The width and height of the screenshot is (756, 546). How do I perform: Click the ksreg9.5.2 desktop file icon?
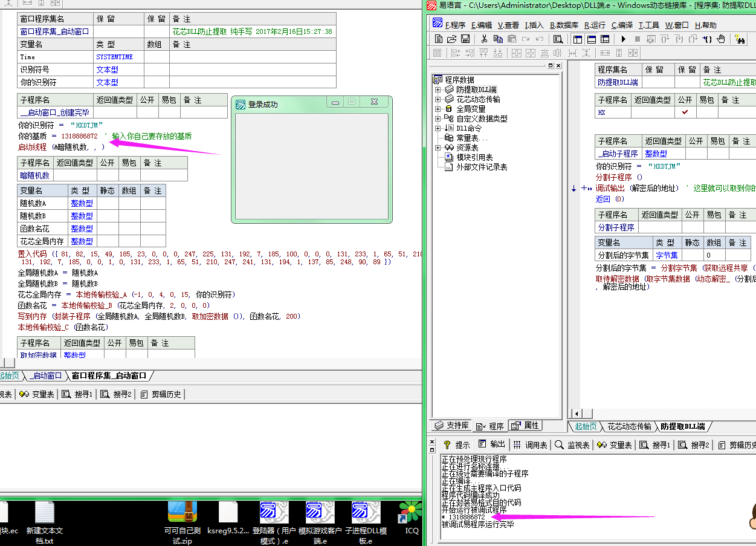pos(228,518)
